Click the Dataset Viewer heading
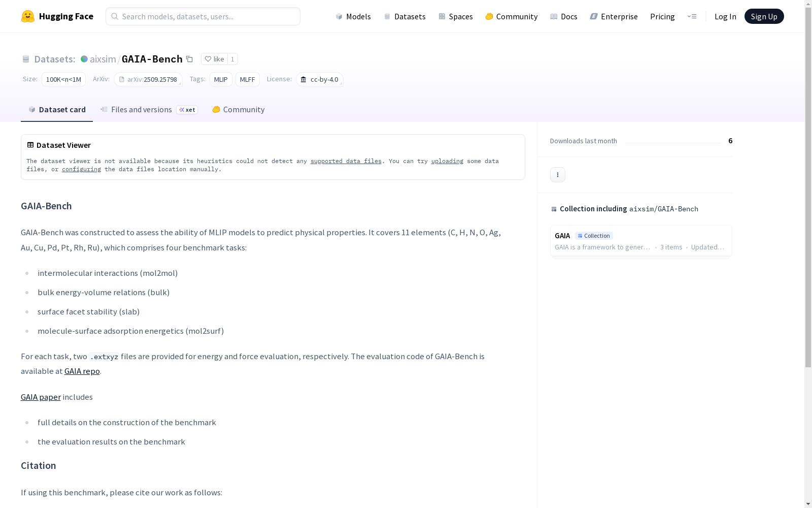 point(63,145)
